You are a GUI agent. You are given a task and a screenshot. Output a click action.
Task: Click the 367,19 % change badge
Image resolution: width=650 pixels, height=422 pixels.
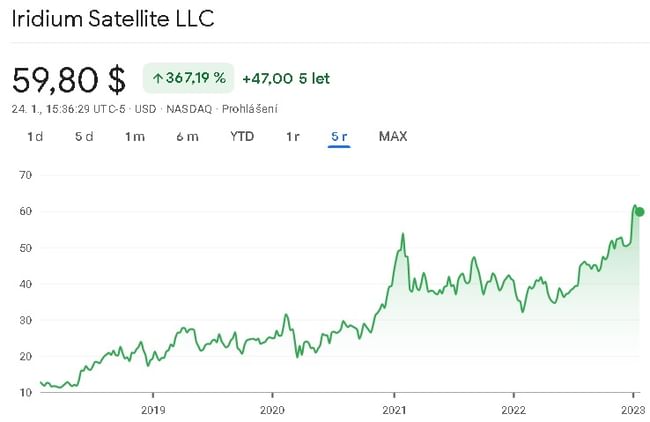(188, 77)
